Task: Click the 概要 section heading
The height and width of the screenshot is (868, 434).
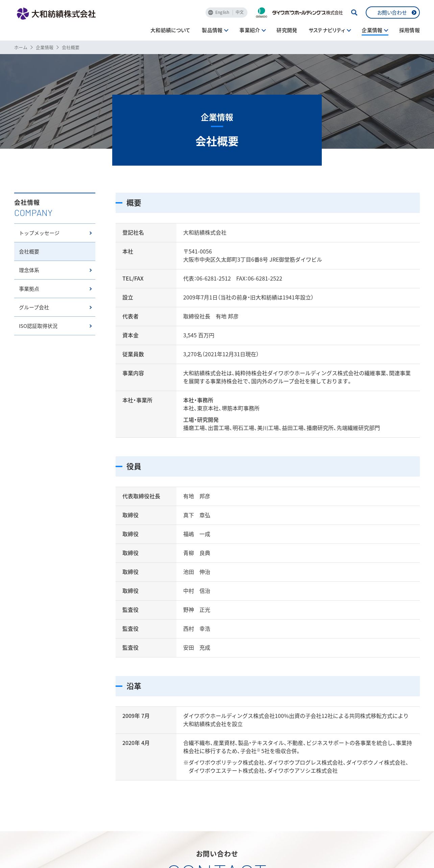Action: pos(134,203)
